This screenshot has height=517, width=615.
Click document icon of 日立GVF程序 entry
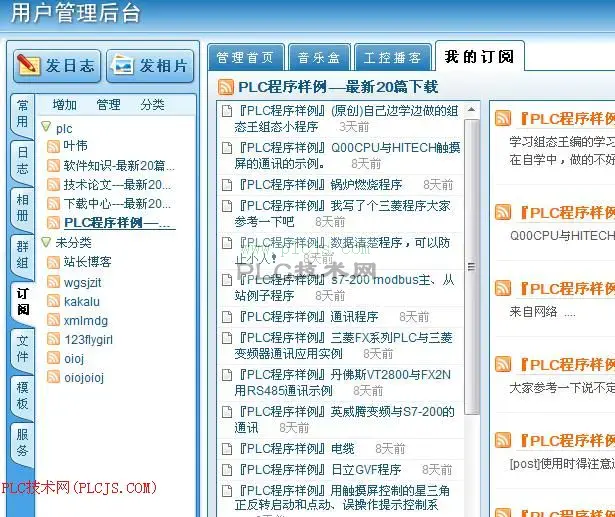pyautogui.click(x=227, y=470)
